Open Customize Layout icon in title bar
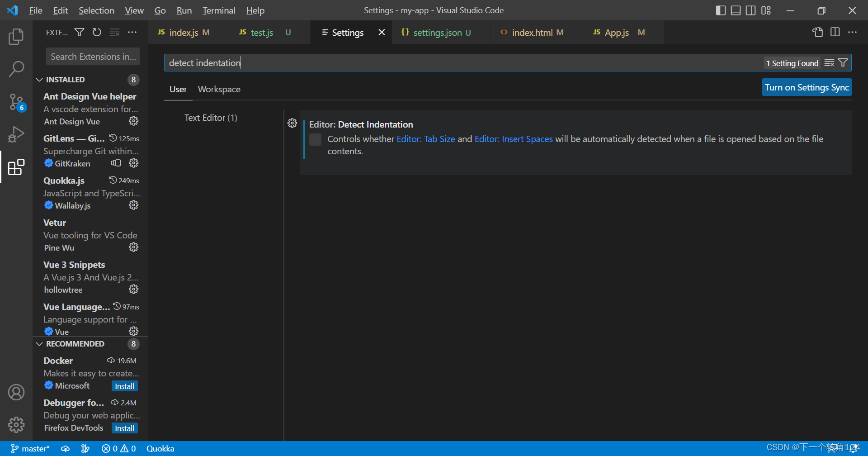The image size is (868, 456). pyautogui.click(x=766, y=10)
